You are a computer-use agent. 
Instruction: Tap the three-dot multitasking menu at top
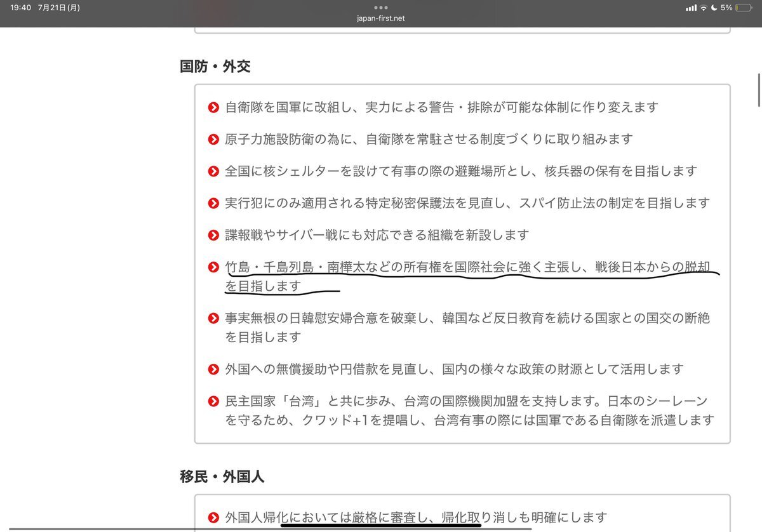[381, 8]
